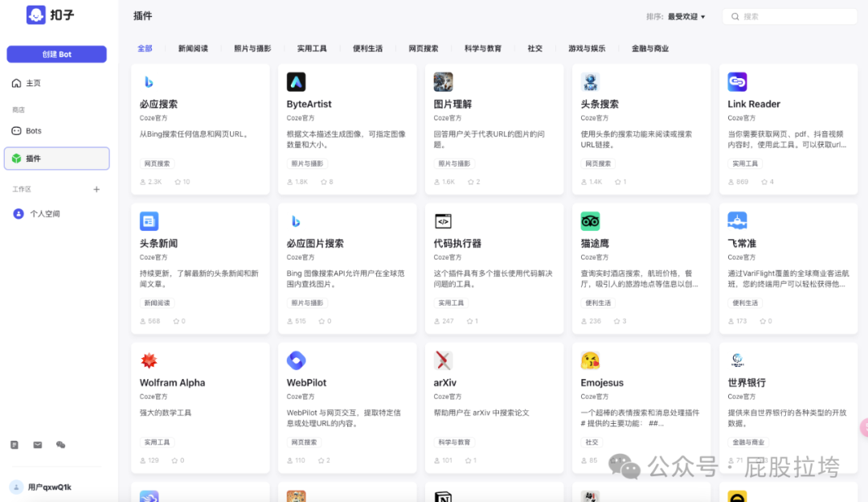Click the 科学与教育 tag on arXiv card

454,442
